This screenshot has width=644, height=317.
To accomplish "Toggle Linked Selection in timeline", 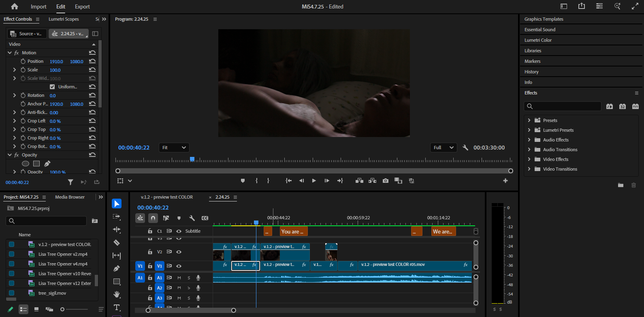I will click(x=166, y=218).
